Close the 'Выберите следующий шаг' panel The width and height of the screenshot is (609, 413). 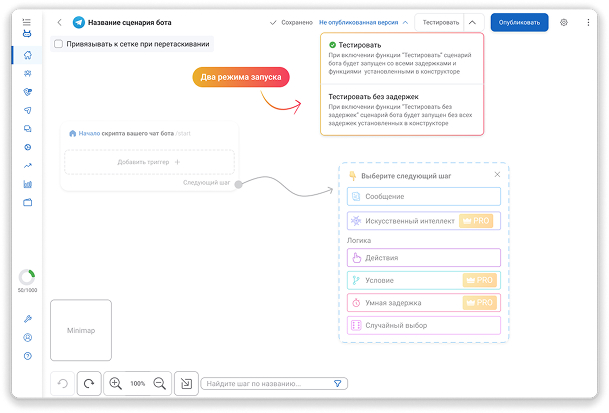click(497, 175)
